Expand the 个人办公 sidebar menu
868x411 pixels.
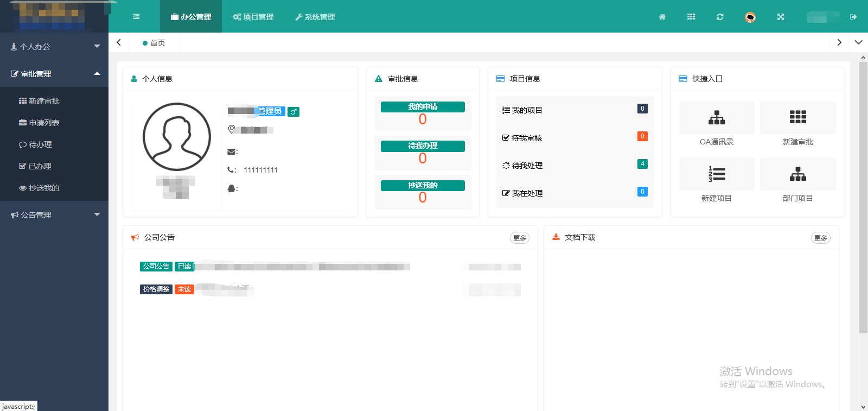point(54,47)
